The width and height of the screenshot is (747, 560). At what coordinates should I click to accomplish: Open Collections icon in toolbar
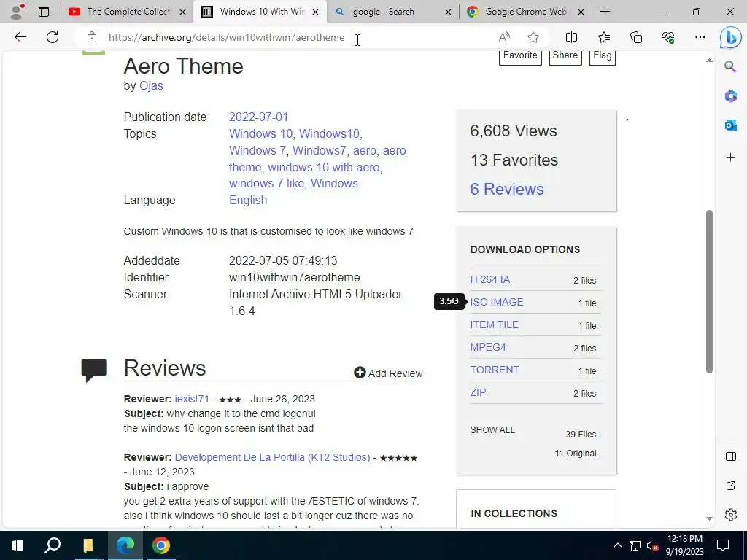point(636,37)
